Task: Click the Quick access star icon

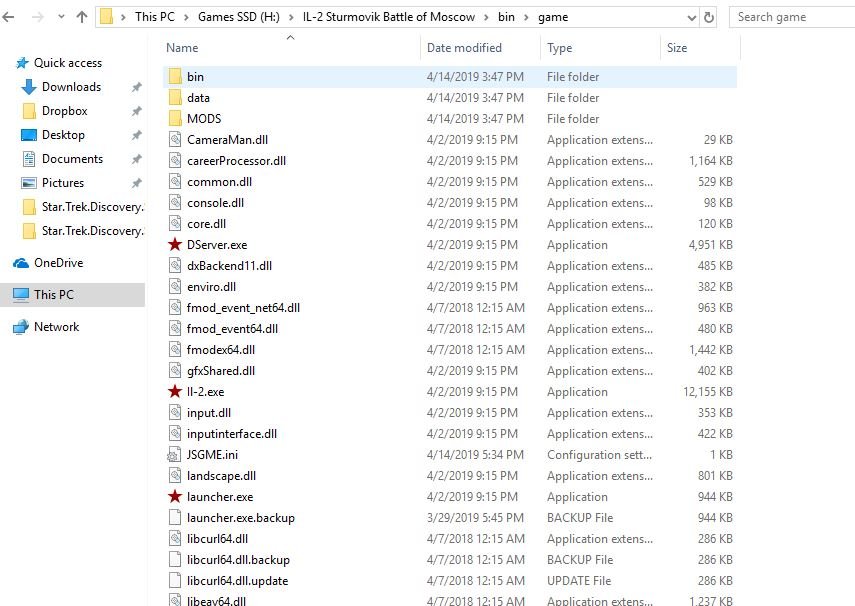Action: 22,63
